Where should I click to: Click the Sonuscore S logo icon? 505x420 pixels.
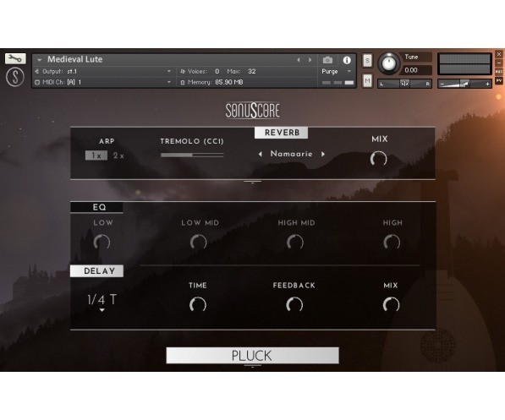(15, 77)
